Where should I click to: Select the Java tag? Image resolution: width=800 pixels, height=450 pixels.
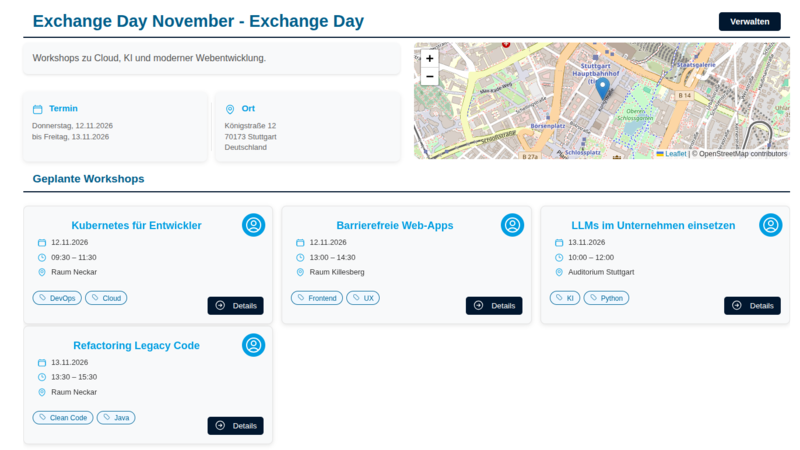pyautogui.click(x=116, y=418)
